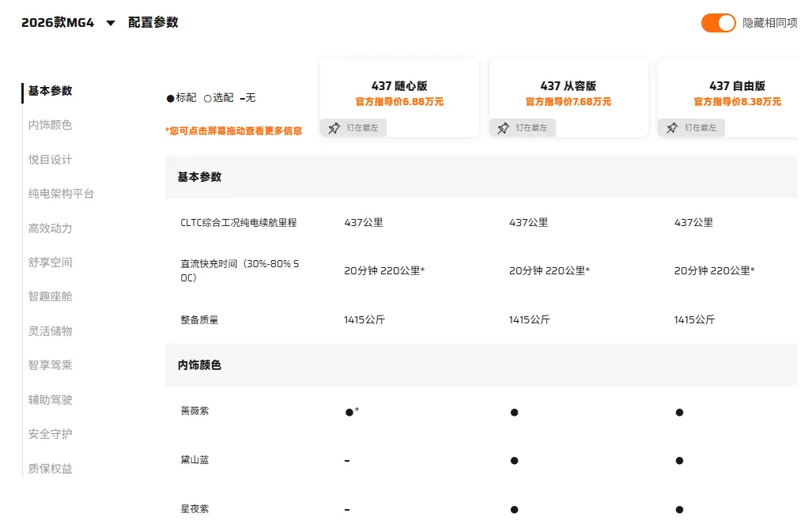Select 灵活储物 sidebar item
The image size is (812, 532).
click(51, 330)
